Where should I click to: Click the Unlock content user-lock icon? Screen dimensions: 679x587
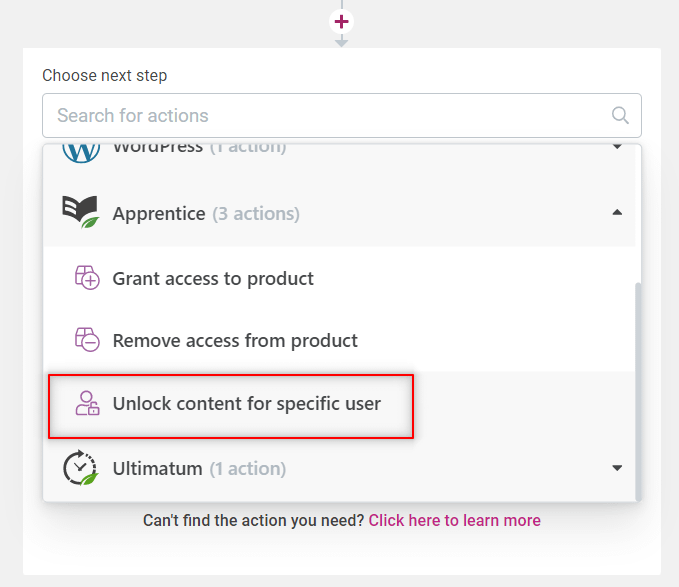pyautogui.click(x=87, y=403)
